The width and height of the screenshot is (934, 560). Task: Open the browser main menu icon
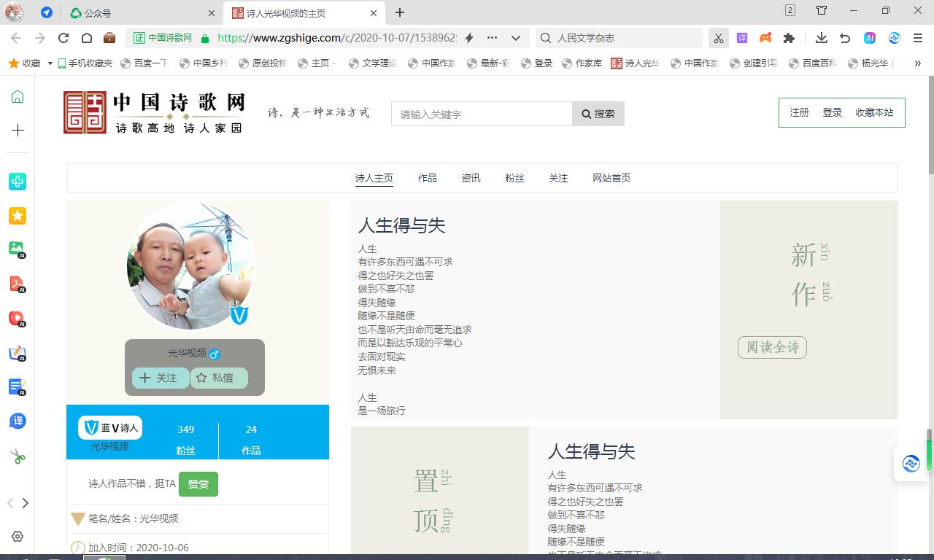click(918, 38)
